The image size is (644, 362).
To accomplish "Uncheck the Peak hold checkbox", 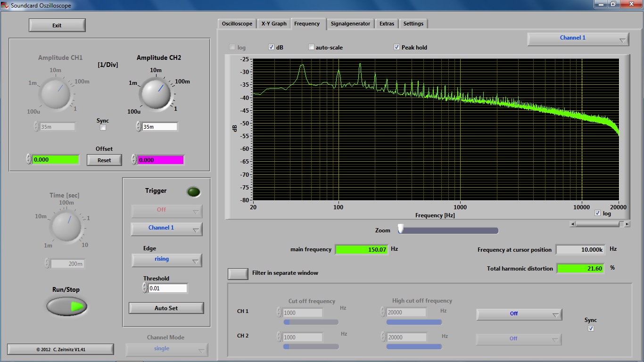I will (x=397, y=47).
